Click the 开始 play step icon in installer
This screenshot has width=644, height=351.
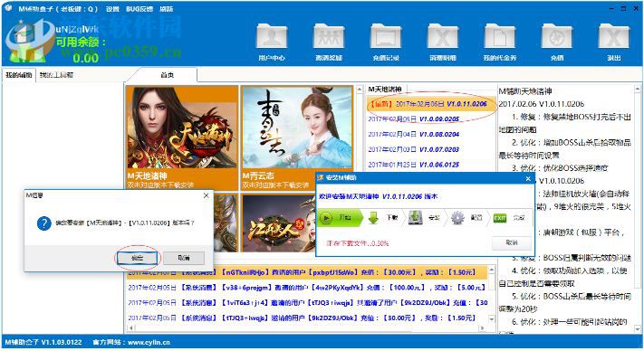[326, 218]
